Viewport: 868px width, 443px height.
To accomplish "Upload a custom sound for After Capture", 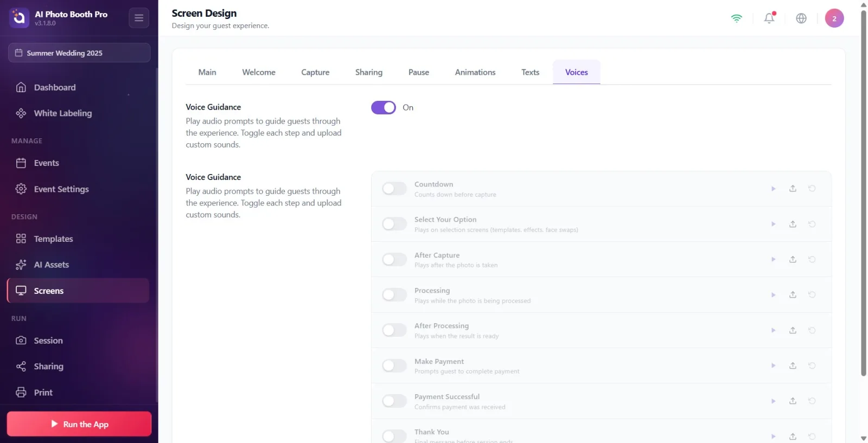I will click(793, 259).
